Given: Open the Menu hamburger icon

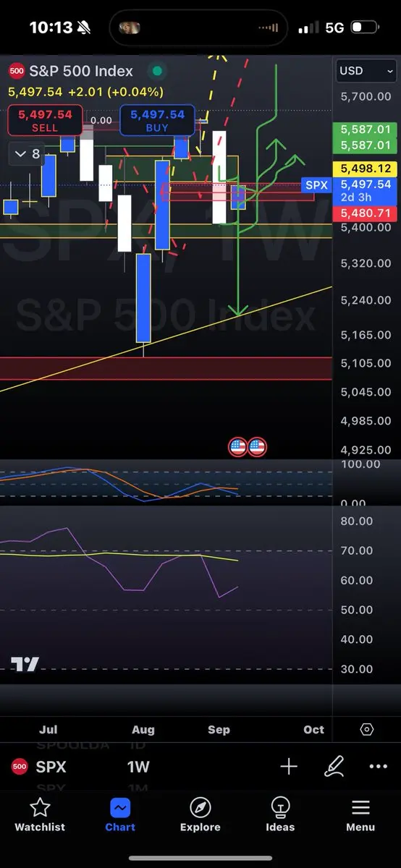Looking at the screenshot, I should (x=360, y=814).
